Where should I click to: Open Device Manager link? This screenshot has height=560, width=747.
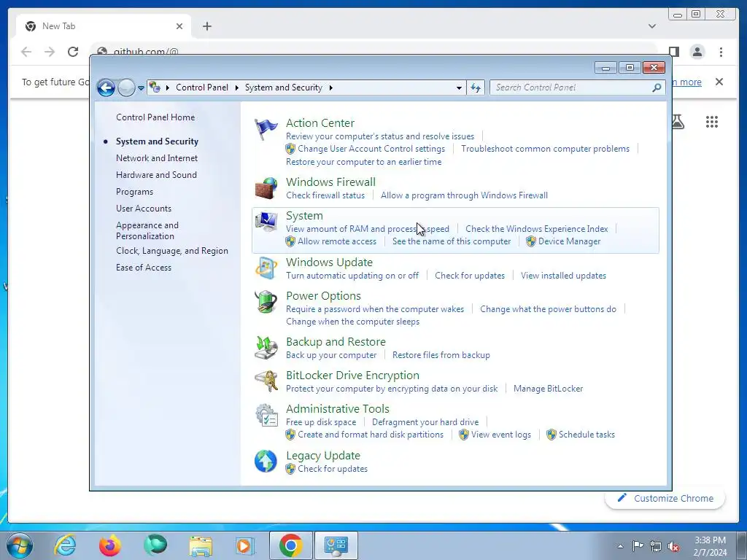coord(569,241)
